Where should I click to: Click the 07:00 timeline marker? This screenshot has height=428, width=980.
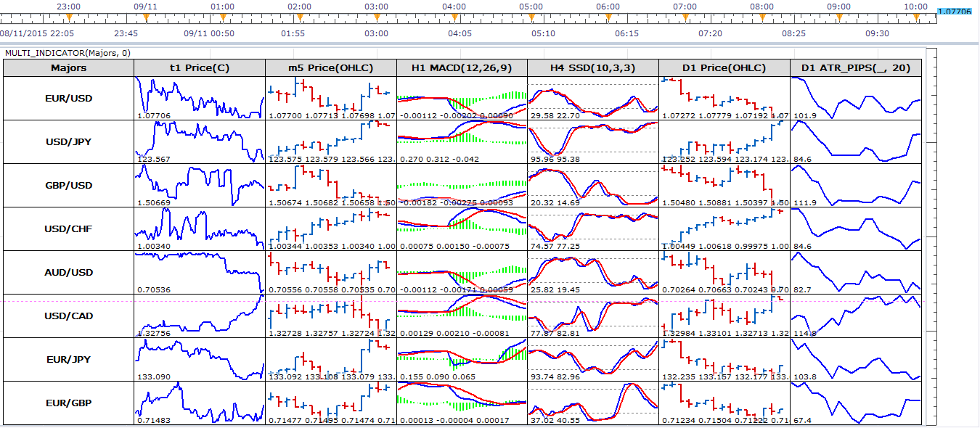click(685, 6)
